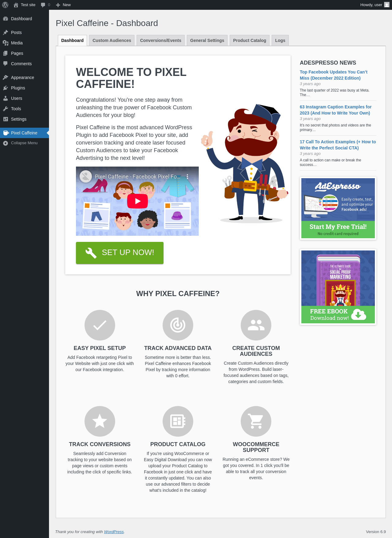Open the Custom Audiences tab
This screenshot has height=538, width=392.
point(112,40)
